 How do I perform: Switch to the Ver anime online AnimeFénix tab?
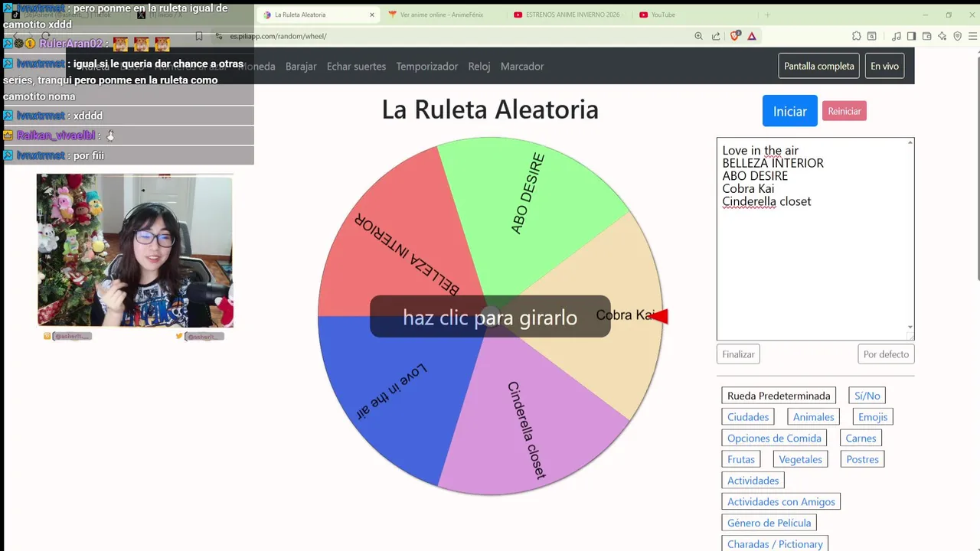click(x=443, y=15)
